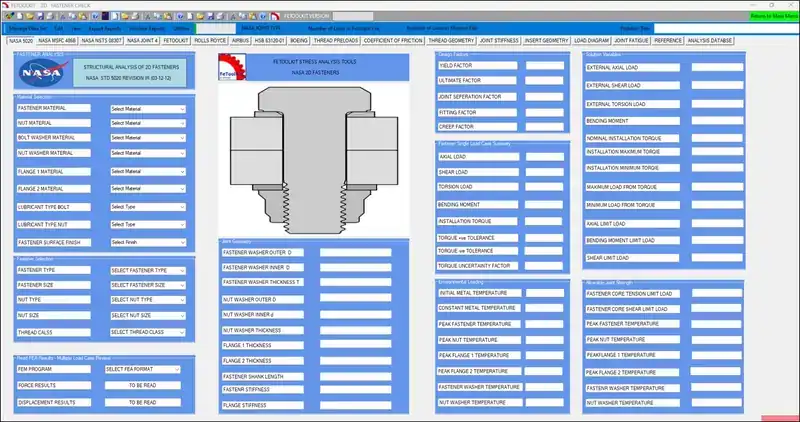The width and height of the screenshot is (800, 422).
Task: Expand the SELECT NUT SIZE dropdown
Action: click(x=148, y=315)
